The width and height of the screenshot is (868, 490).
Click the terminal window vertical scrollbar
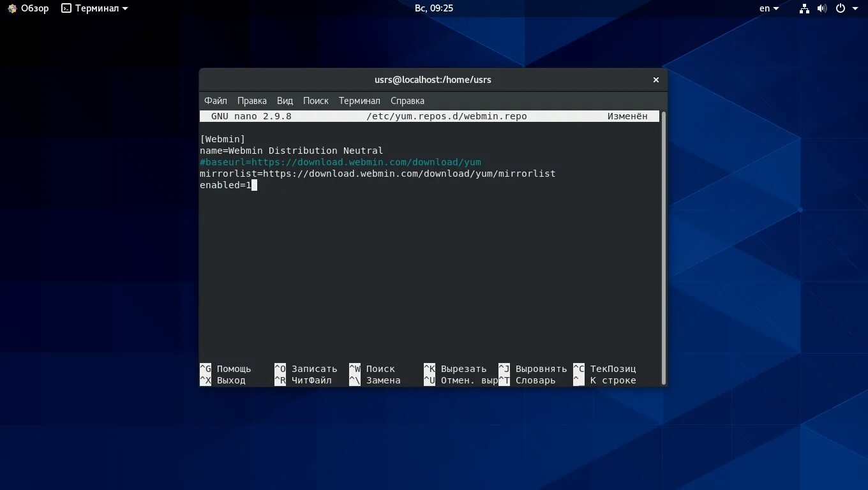point(663,248)
